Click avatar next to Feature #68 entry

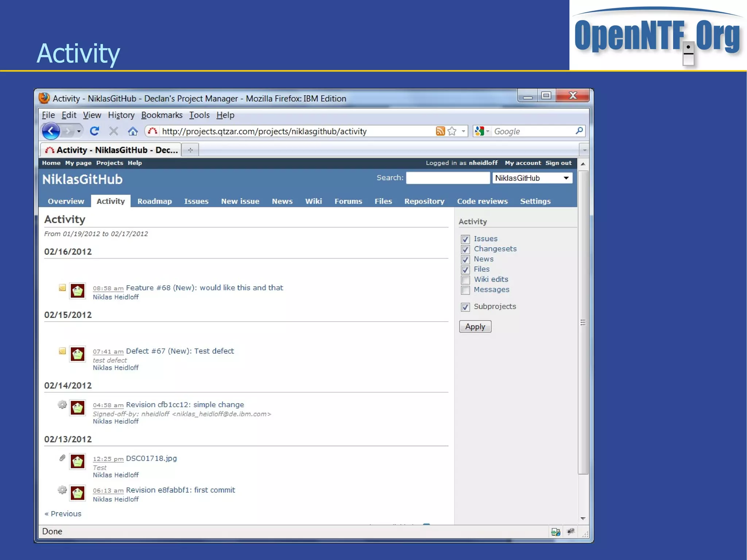78,291
